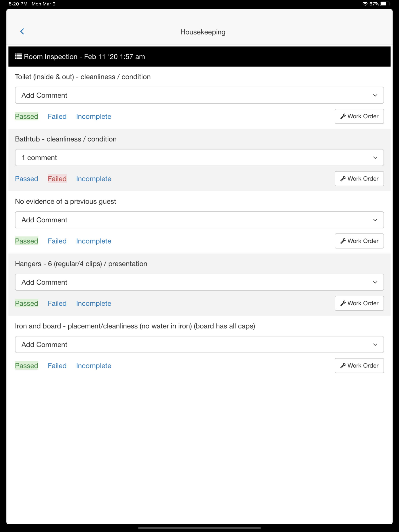This screenshot has height=532, width=399.
Task: Go back using the blue chevron arrow
Action: [22, 32]
